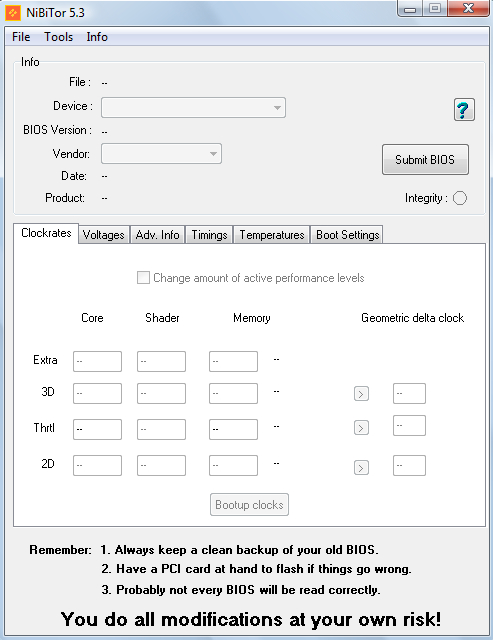Viewport: 493px width, 640px height.
Task: Click the arrow button in the 3D row
Action: (361, 394)
